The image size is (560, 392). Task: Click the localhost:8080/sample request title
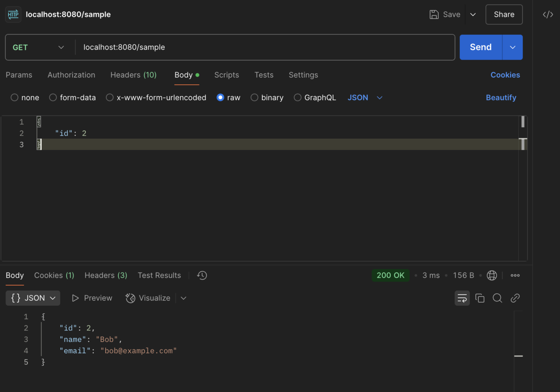pos(68,14)
